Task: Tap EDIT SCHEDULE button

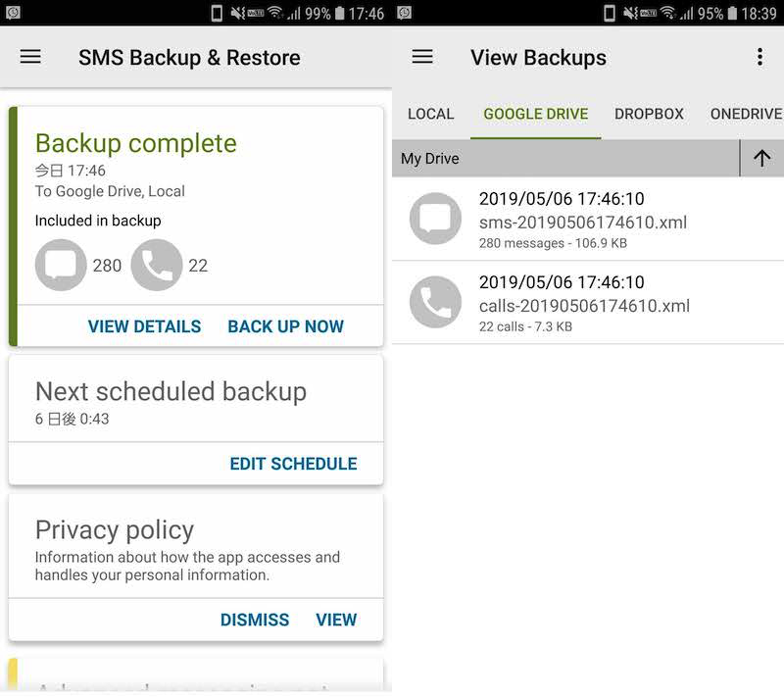Action: click(293, 464)
